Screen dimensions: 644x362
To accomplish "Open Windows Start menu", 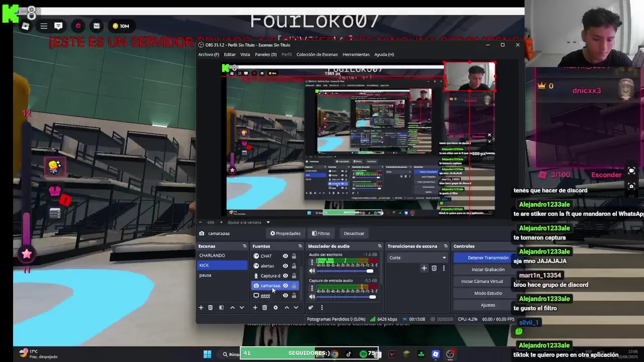I will [207, 354].
